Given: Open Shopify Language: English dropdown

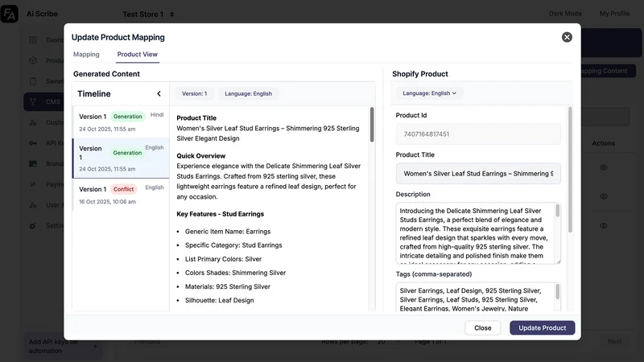Looking at the screenshot, I should tap(429, 93).
